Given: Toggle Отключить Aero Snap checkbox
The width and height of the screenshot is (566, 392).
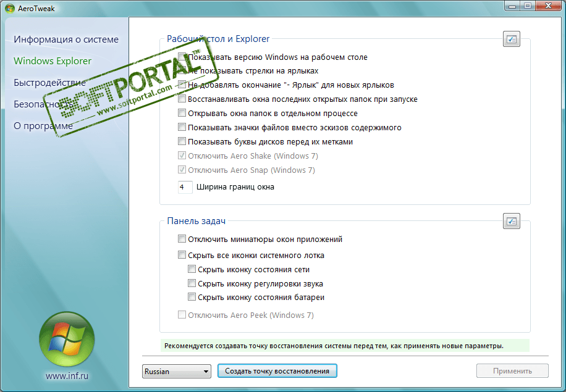Looking at the screenshot, I should [182, 170].
